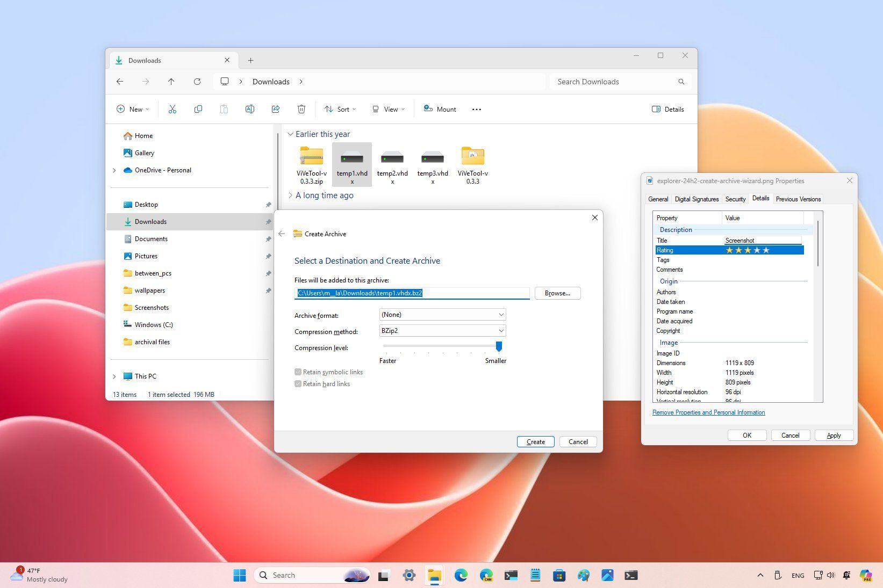Click Create in archive wizard
Screen dimensions: 883x588
536,441
